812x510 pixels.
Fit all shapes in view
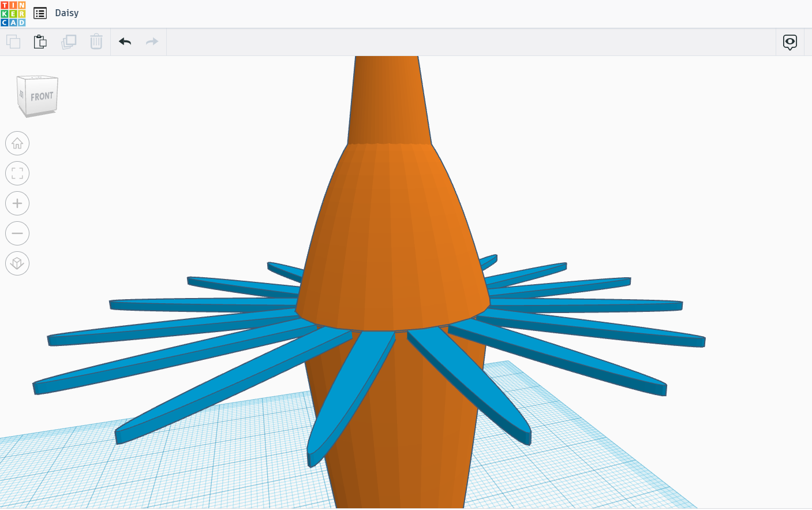(x=17, y=173)
